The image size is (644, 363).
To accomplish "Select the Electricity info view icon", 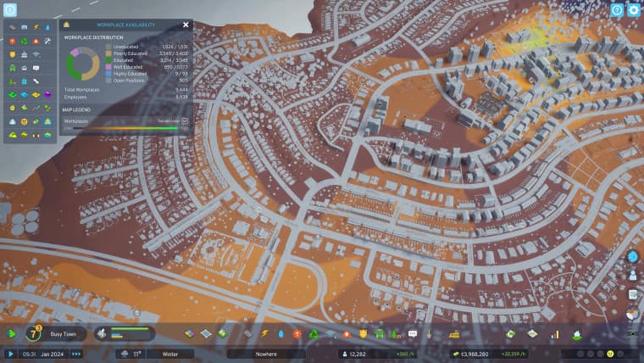I will pyautogui.click(x=36, y=27).
